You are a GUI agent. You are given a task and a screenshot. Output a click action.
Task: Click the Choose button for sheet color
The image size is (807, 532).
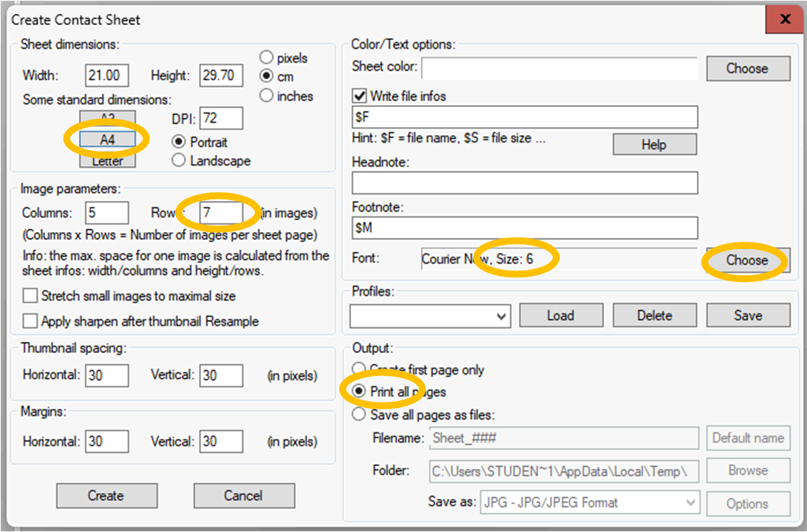(x=747, y=69)
